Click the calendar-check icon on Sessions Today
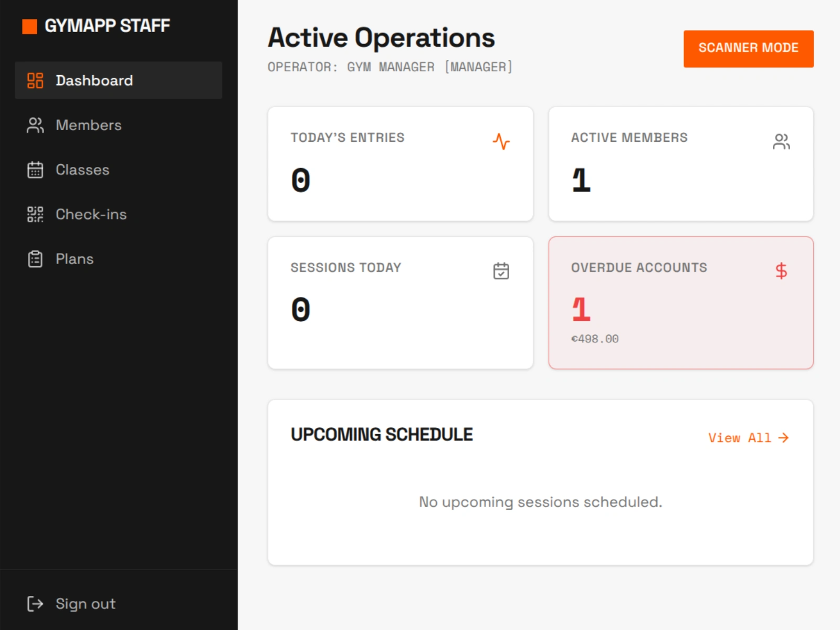 501,271
